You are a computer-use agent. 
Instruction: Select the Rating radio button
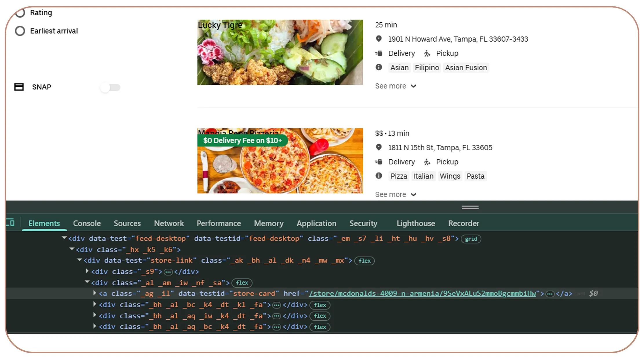pyautogui.click(x=20, y=13)
